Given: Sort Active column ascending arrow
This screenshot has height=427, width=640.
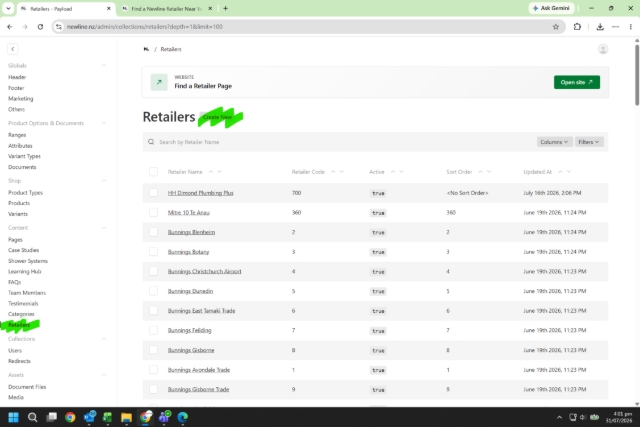Looking at the screenshot, I should 393,172.
